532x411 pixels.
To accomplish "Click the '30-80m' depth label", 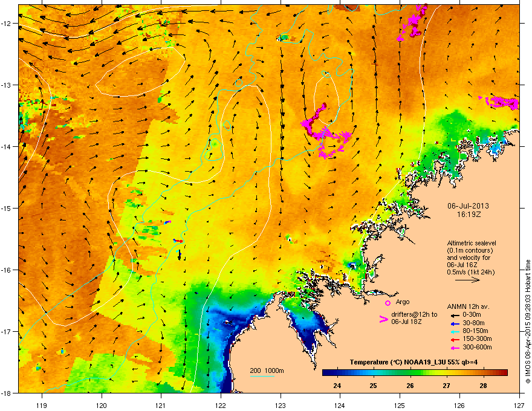I will (x=473, y=323).
